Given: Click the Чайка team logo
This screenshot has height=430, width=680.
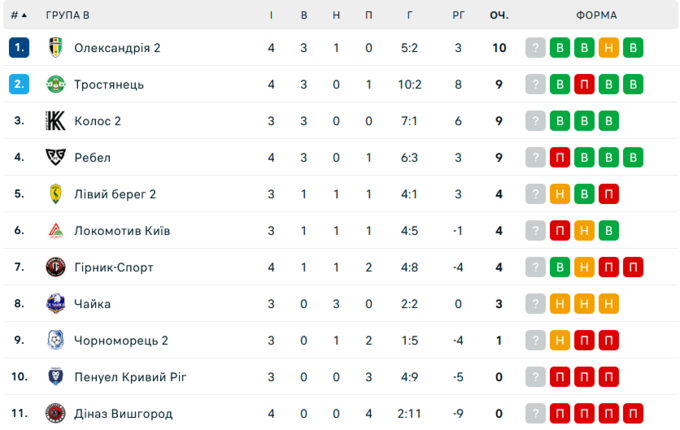Looking at the screenshot, I should (55, 304).
